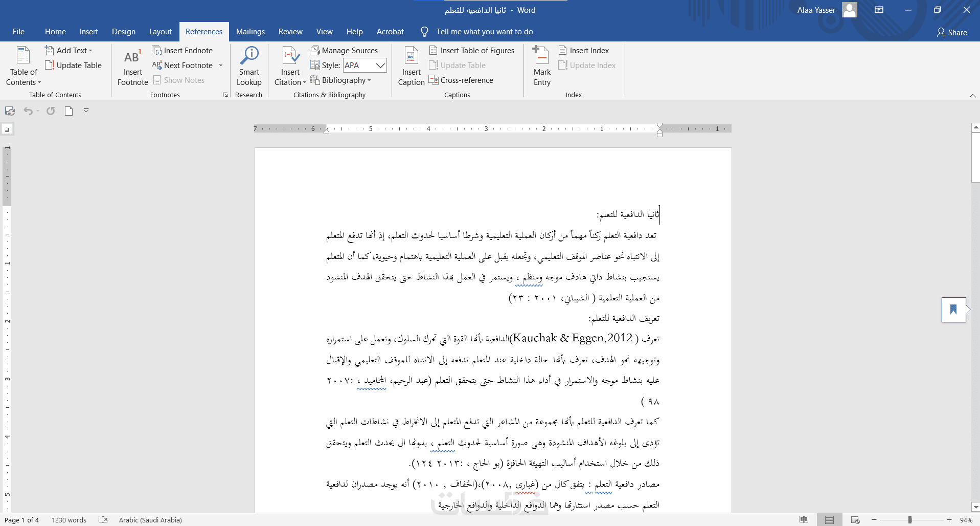Image resolution: width=980 pixels, height=526 pixels.
Task: Open Customize Quick Access Toolbar dropdown
Action: click(x=86, y=111)
